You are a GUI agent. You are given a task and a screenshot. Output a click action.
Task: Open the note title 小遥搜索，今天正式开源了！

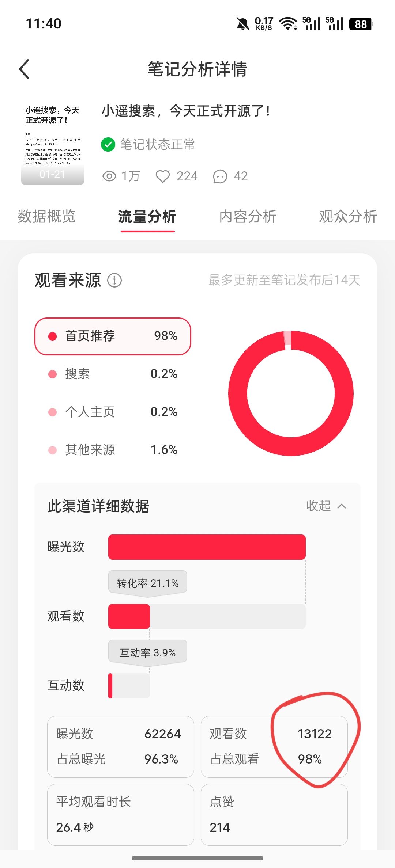pyautogui.click(x=186, y=111)
